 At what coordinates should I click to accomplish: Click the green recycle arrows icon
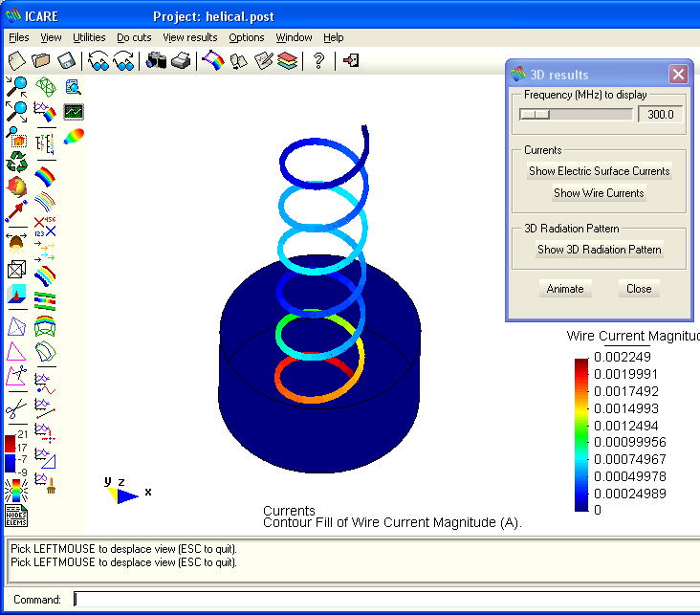(16, 162)
